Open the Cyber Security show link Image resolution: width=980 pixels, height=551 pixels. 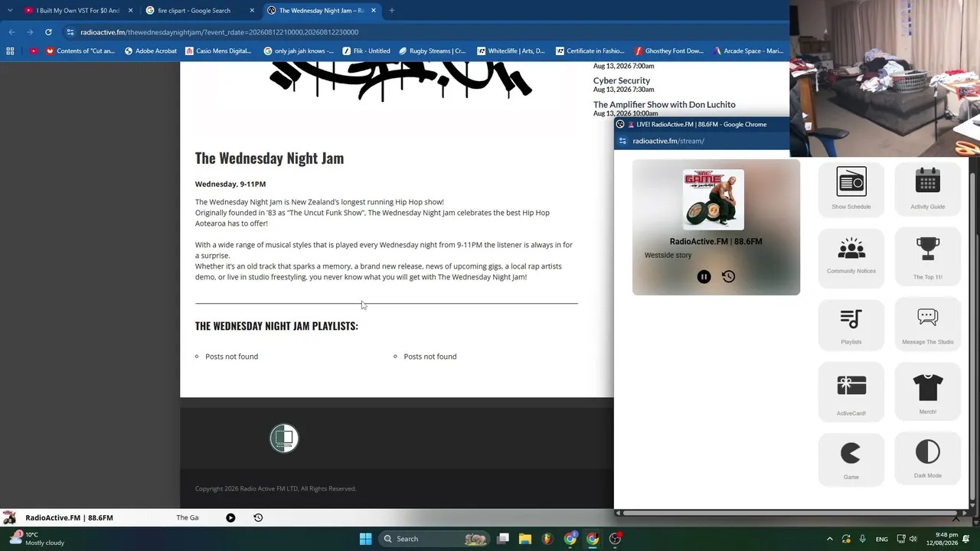pyautogui.click(x=622, y=80)
